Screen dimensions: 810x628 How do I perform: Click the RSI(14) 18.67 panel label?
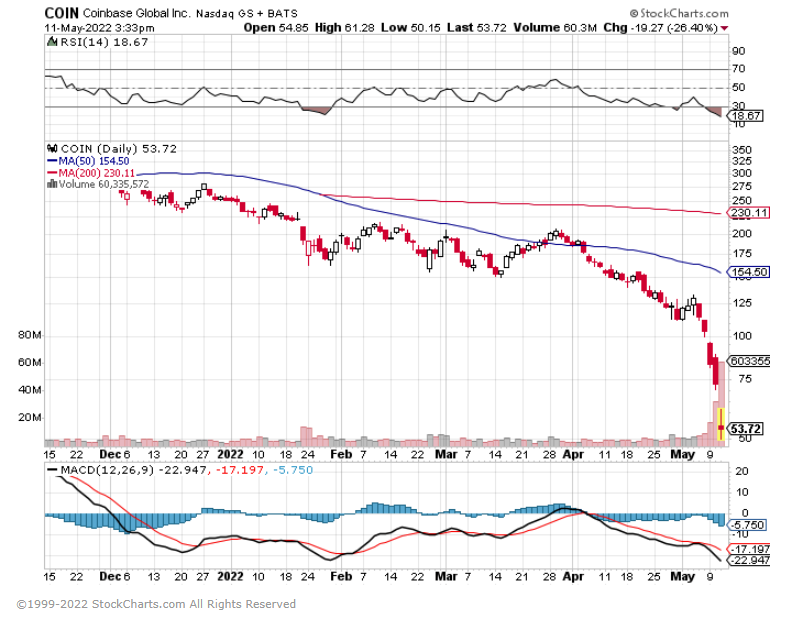104,42
